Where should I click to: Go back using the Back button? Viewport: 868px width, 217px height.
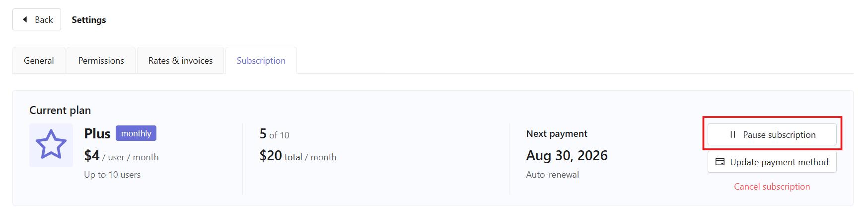coord(37,19)
